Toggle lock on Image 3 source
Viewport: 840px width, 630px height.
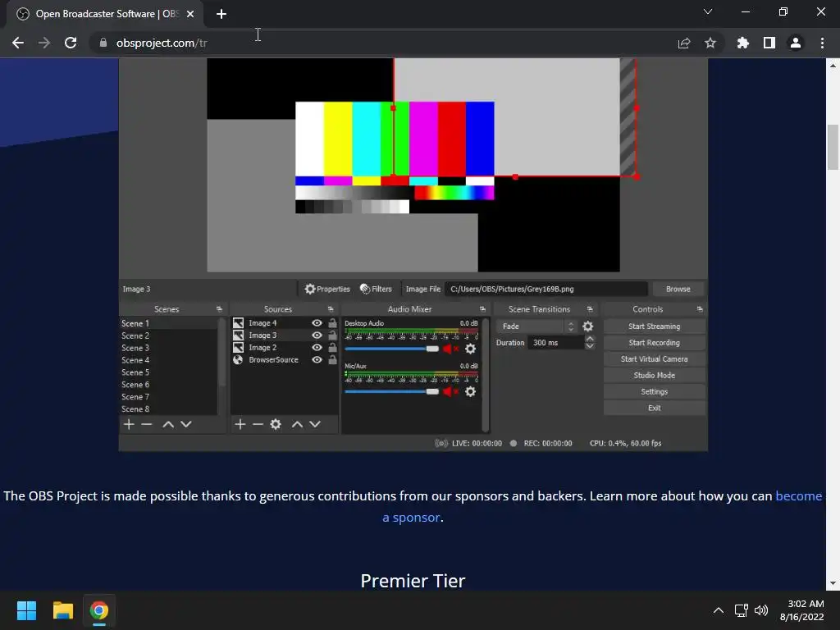coord(333,336)
